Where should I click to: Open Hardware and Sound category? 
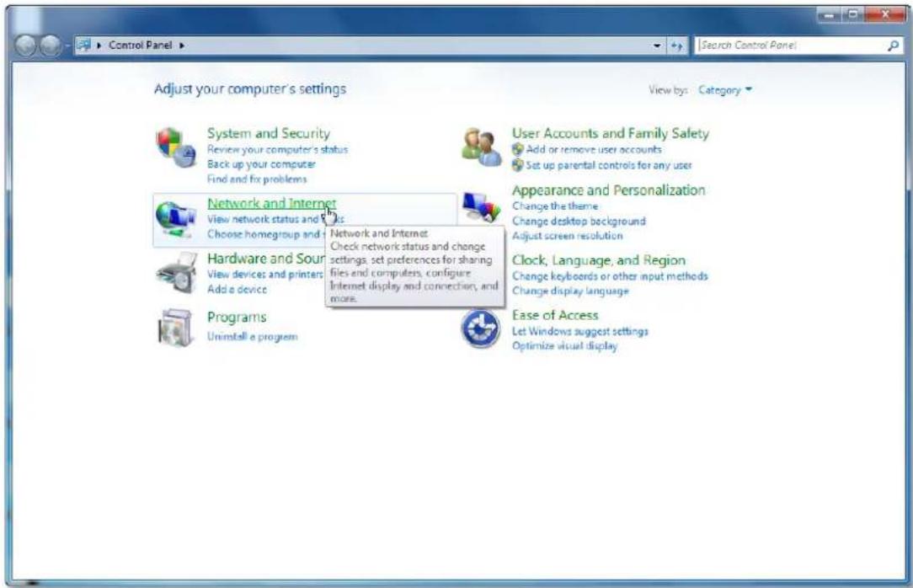coord(265,259)
